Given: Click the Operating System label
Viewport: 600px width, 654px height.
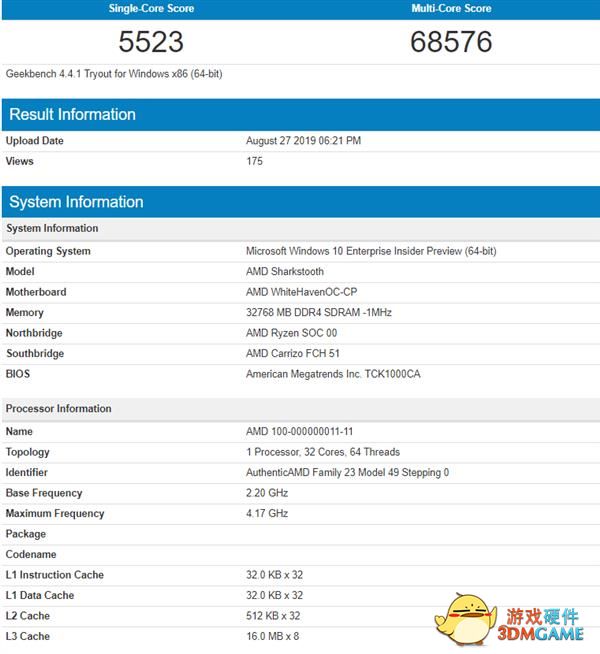Looking at the screenshot, I should click(x=48, y=251).
